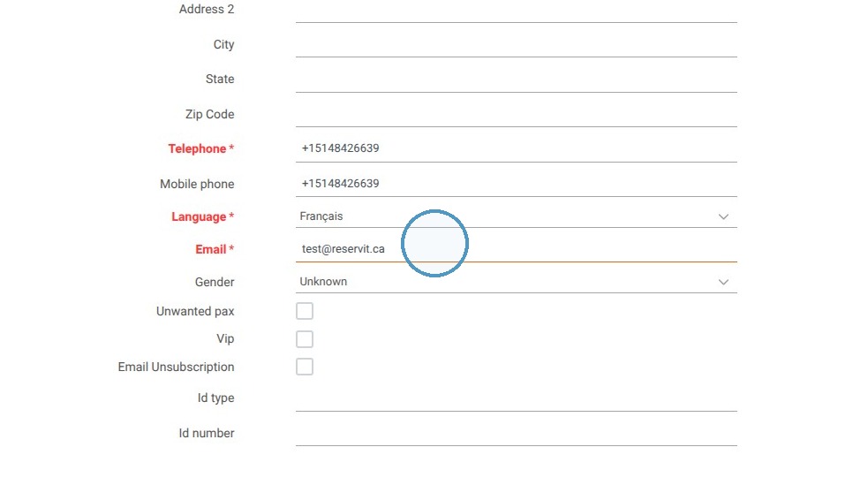
Task: Click the City label text
Action: [x=223, y=44]
